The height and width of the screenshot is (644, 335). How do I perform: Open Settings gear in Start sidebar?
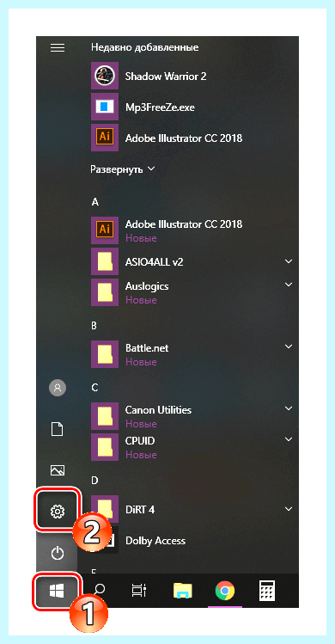click(58, 511)
